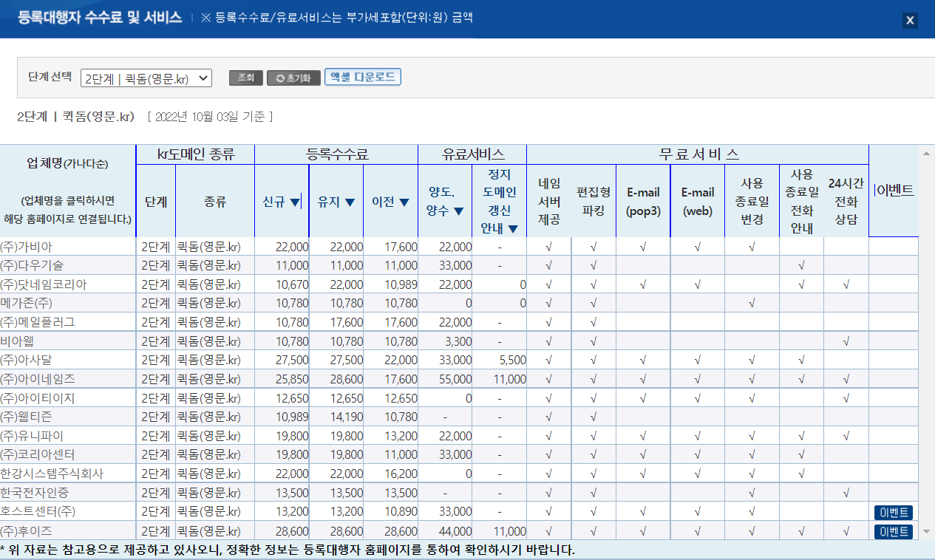The image size is (935, 560).
Task: Open 비아웹 company link
Action: coord(17,341)
